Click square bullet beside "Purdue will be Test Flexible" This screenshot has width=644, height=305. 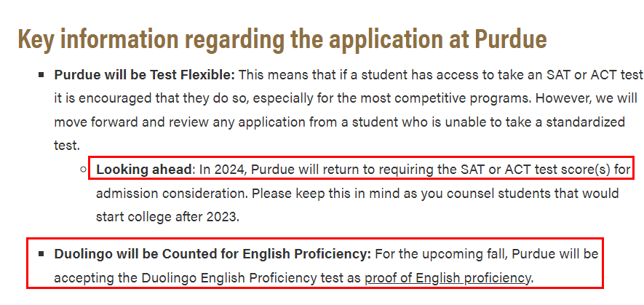(x=41, y=75)
